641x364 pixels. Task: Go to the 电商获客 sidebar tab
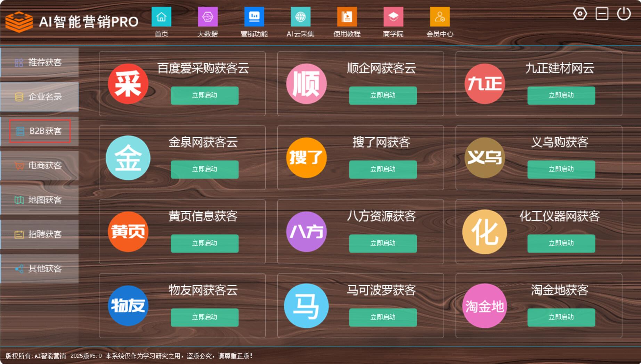[x=40, y=166]
